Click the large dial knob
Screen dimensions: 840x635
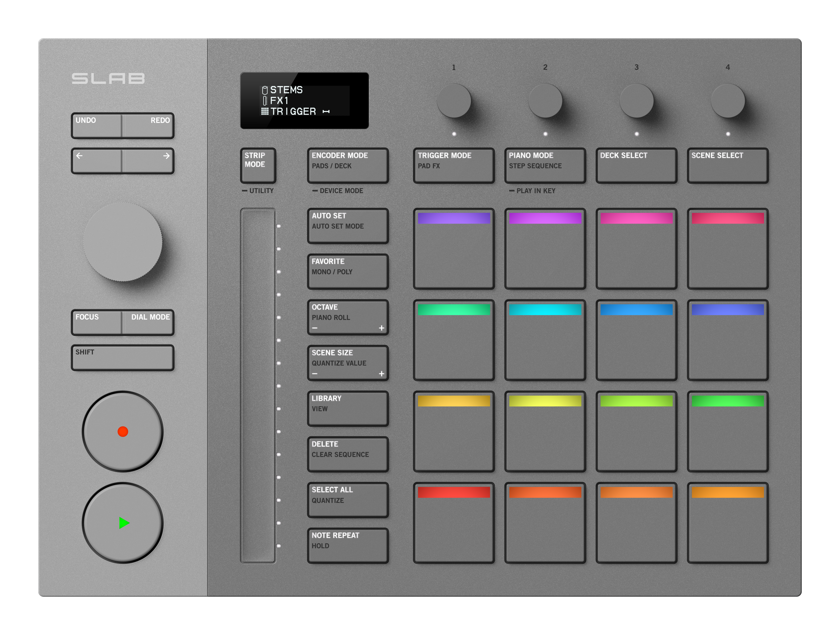click(123, 242)
